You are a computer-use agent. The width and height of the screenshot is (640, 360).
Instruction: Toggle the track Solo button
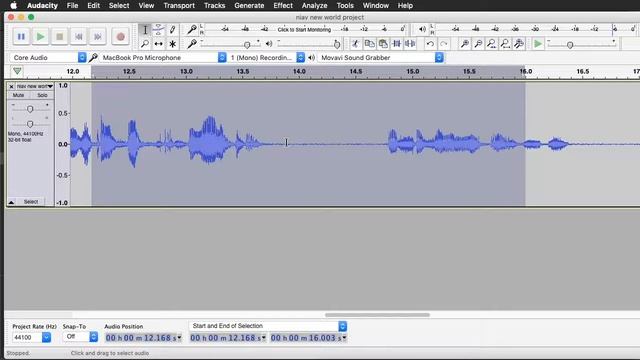click(42, 95)
